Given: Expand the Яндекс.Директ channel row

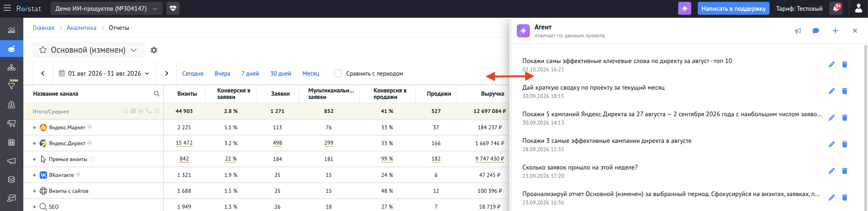Looking at the screenshot, I should 34,143.
